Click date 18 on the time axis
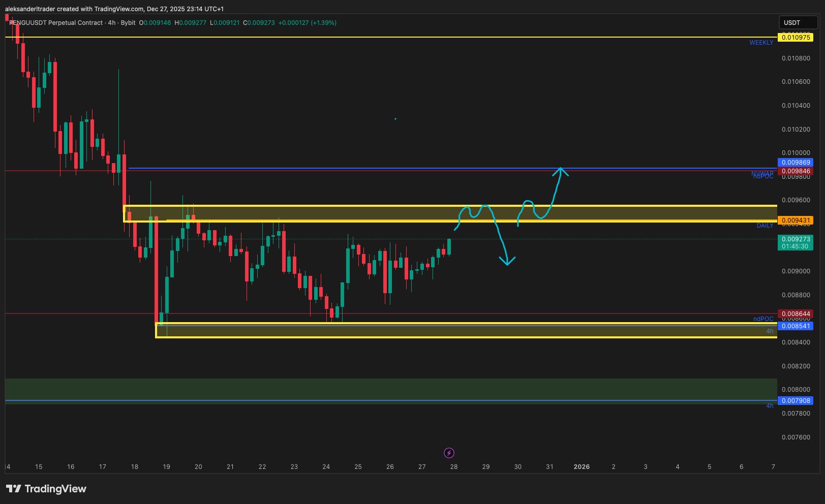 [x=134, y=467]
